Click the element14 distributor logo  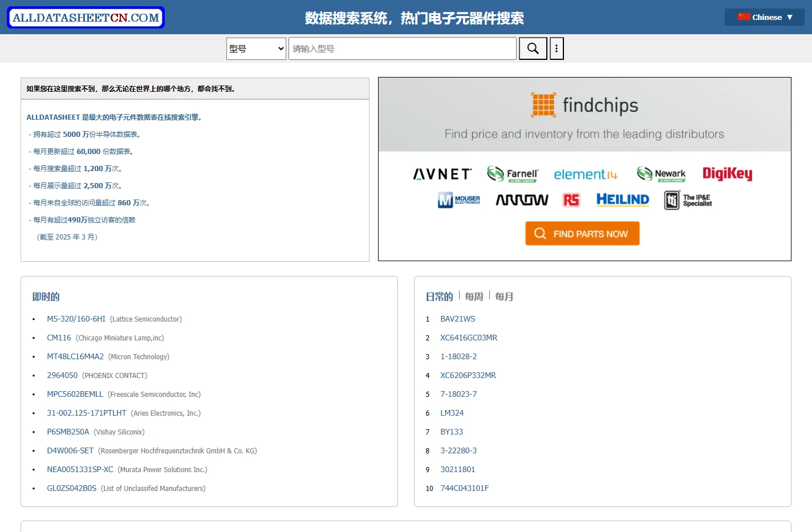click(586, 174)
